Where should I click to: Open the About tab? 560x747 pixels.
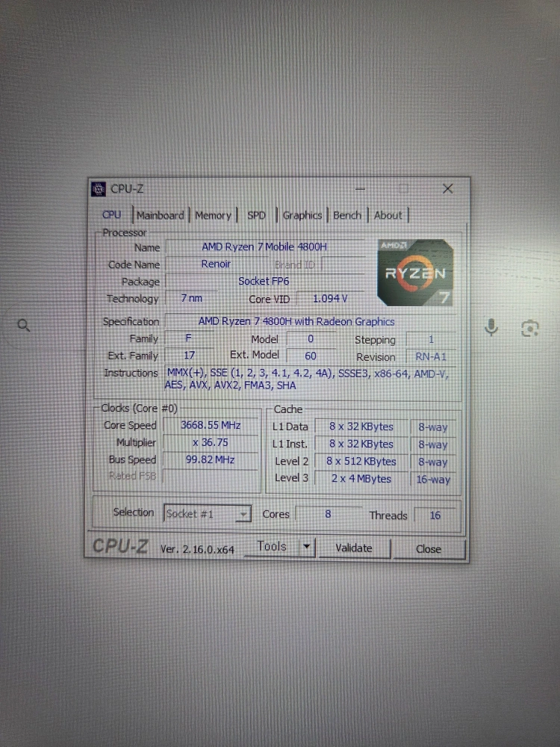[x=388, y=215]
